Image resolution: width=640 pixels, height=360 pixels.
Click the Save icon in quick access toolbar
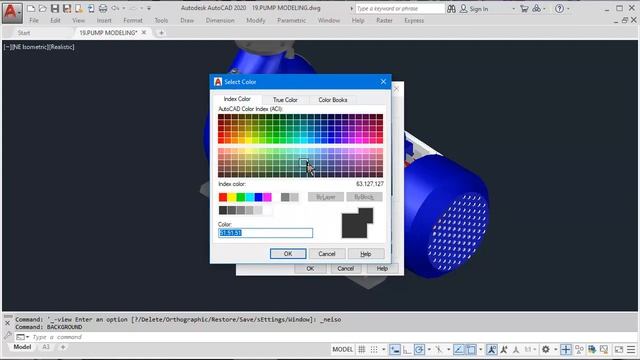pyautogui.click(x=54, y=8)
